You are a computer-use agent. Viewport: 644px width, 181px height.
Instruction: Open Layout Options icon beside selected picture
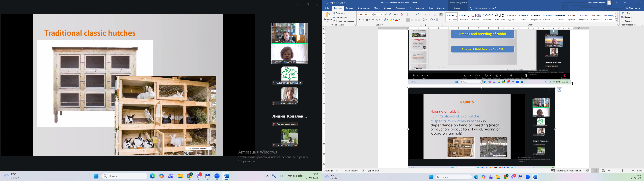560,90
